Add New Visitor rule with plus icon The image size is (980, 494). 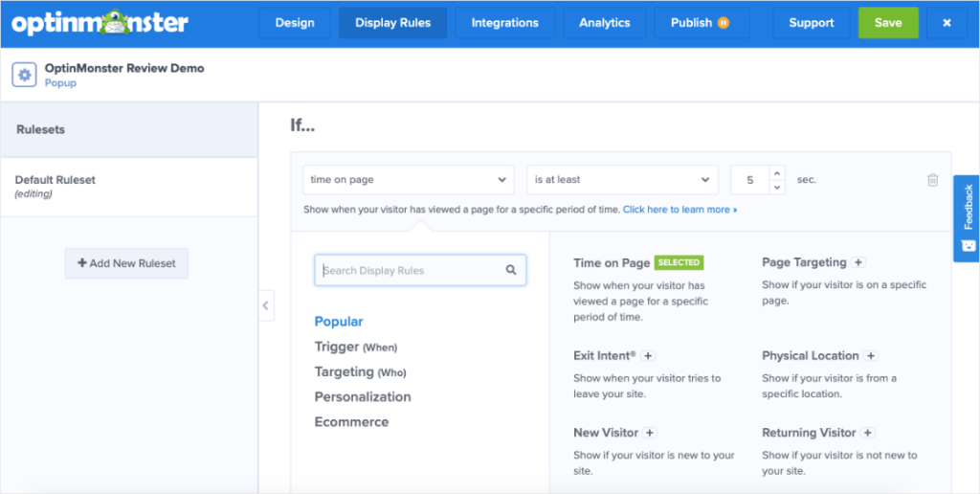coord(650,433)
